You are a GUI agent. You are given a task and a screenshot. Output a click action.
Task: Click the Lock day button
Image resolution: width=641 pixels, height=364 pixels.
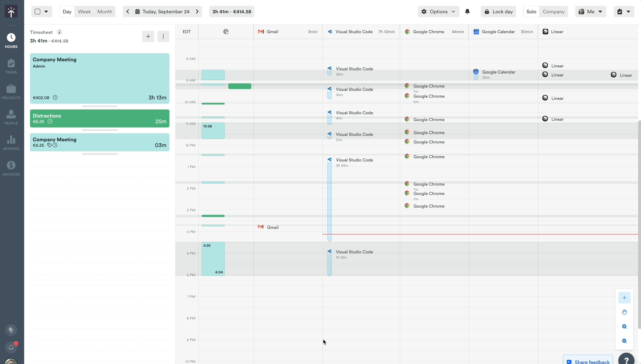[x=498, y=12]
